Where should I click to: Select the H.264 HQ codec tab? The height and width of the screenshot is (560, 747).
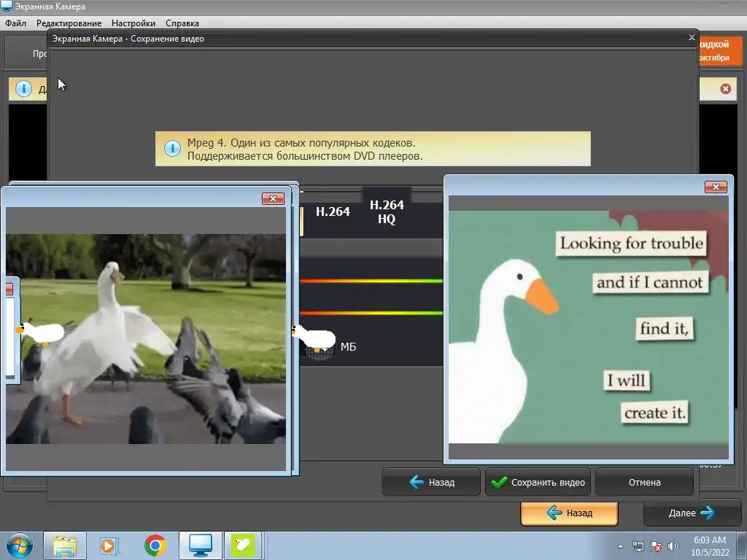point(387,212)
